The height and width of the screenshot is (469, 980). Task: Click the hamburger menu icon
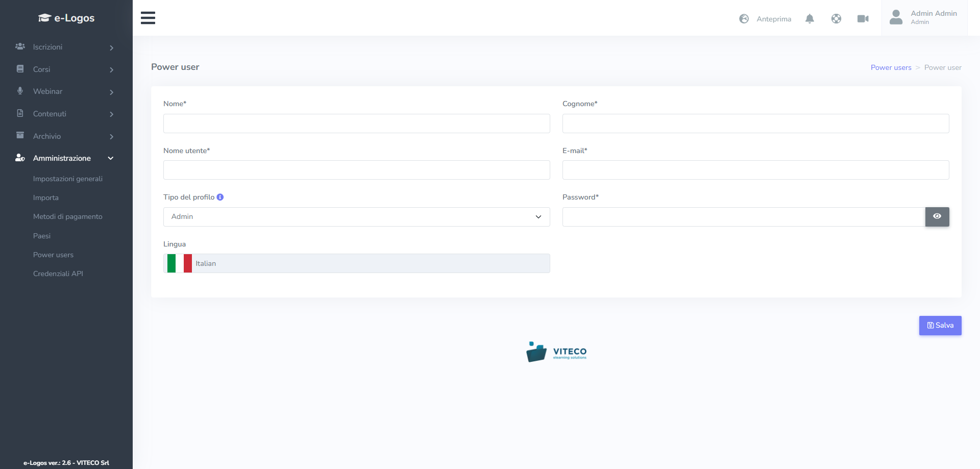click(148, 18)
